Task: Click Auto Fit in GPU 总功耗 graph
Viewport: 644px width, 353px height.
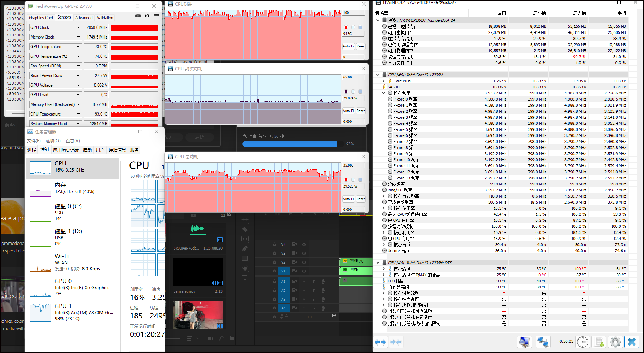Action: point(348,199)
